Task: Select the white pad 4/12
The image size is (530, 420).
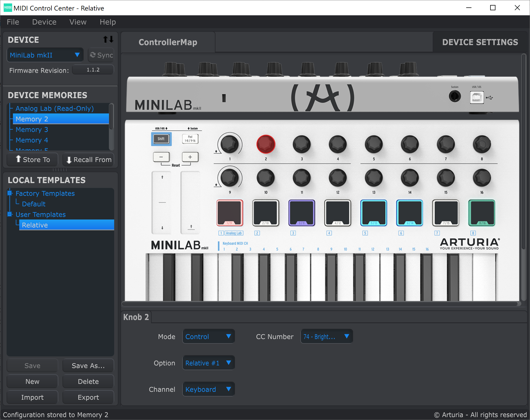Action: click(338, 213)
